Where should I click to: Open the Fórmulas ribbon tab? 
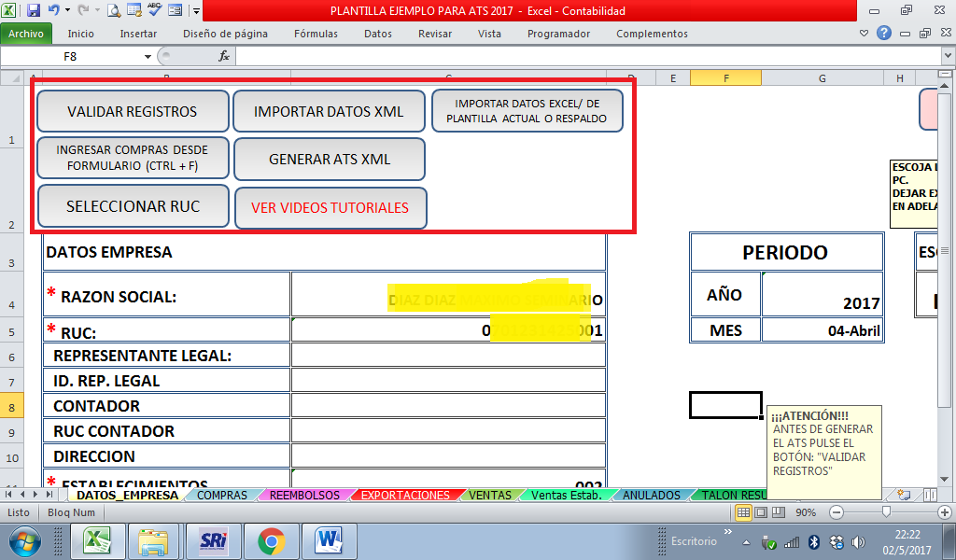coord(316,33)
